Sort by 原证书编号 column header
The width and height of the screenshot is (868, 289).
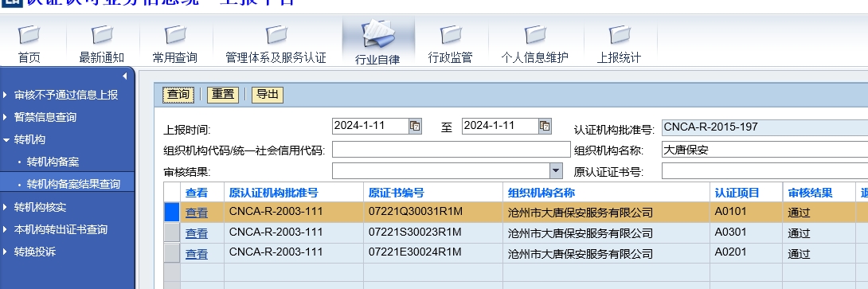(x=397, y=193)
